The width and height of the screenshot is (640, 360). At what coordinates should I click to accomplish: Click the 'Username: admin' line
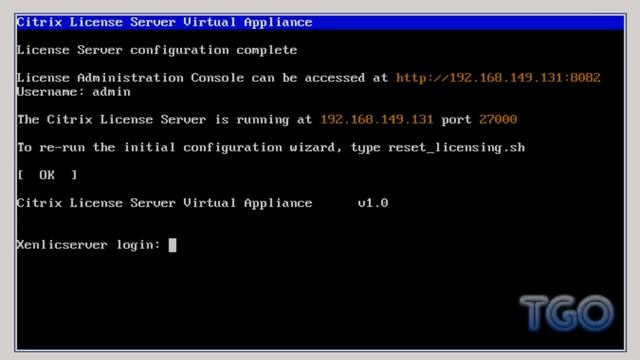click(74, 92)
